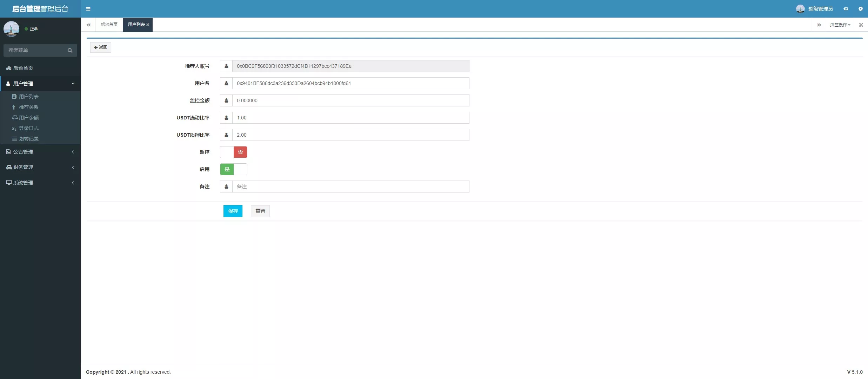This screenshot has width=868, height=379.
Task: Click the settings gear icon in header
Action: [860, 9]
